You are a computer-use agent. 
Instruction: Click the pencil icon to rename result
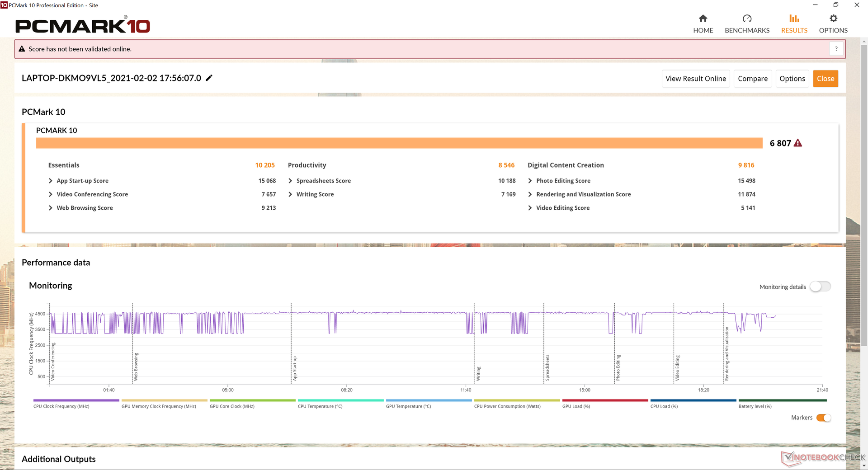209,78
